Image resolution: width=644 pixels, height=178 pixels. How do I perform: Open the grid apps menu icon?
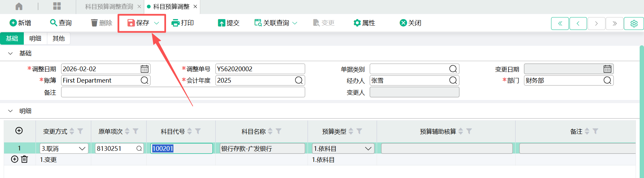pyautogui.click(x=57, y=6)
